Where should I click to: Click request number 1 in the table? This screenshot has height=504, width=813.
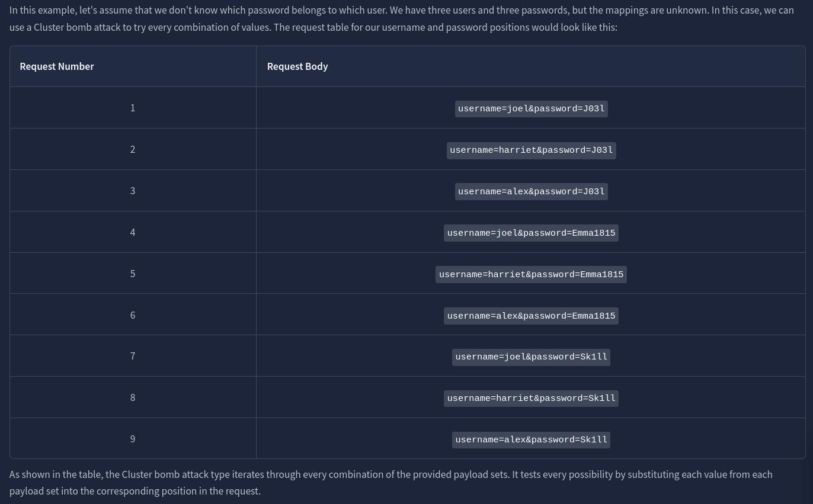[x=133, y=108]
